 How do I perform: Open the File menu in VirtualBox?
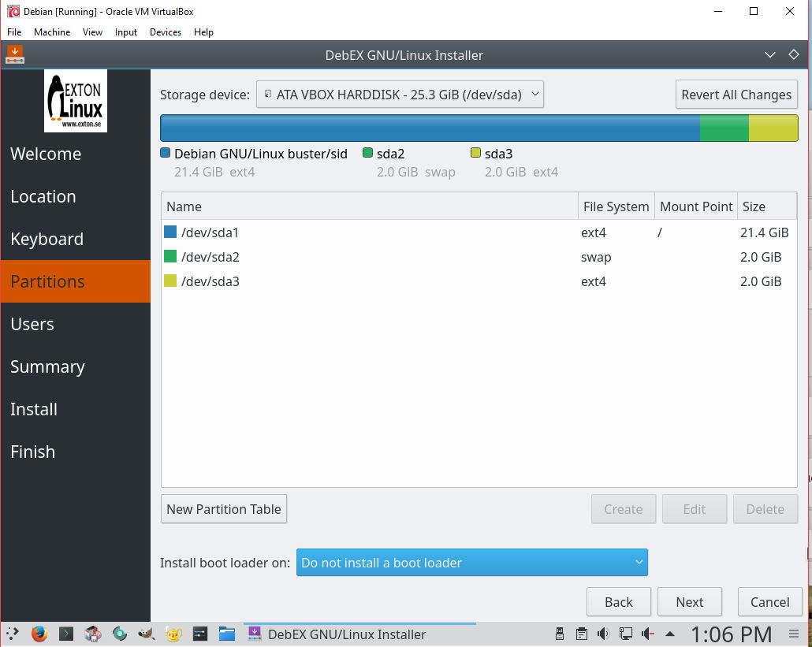point(14,32)
